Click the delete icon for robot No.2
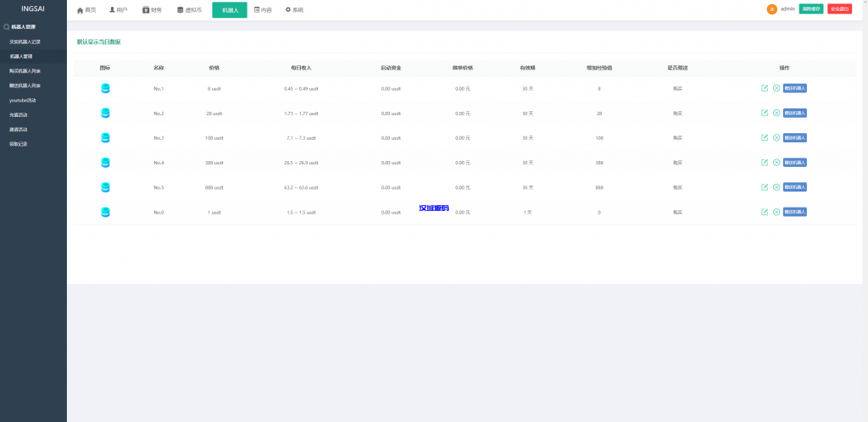 click(776, 113)
